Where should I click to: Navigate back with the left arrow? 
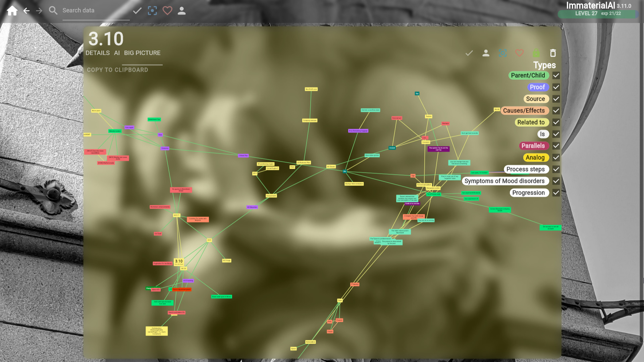26,11
